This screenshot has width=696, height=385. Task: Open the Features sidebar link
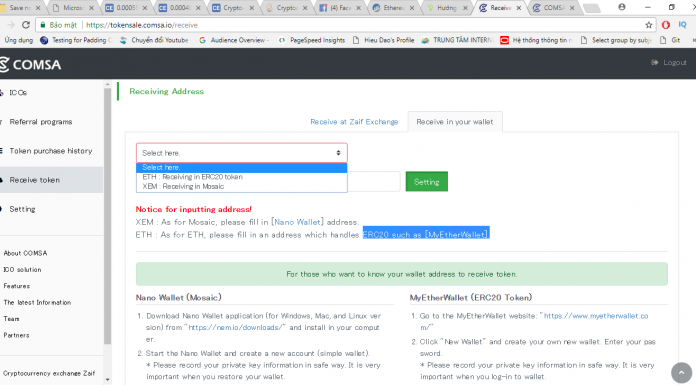click(x=17, y=286)
